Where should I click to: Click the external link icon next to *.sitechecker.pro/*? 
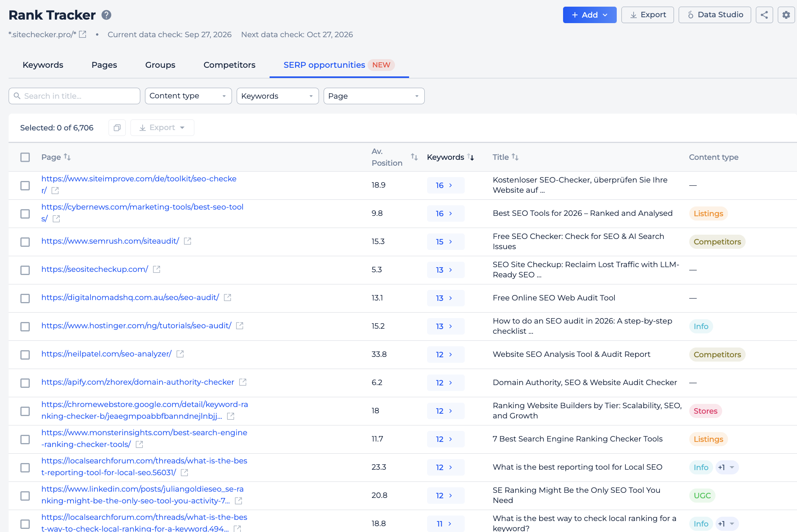coord(82,34)
